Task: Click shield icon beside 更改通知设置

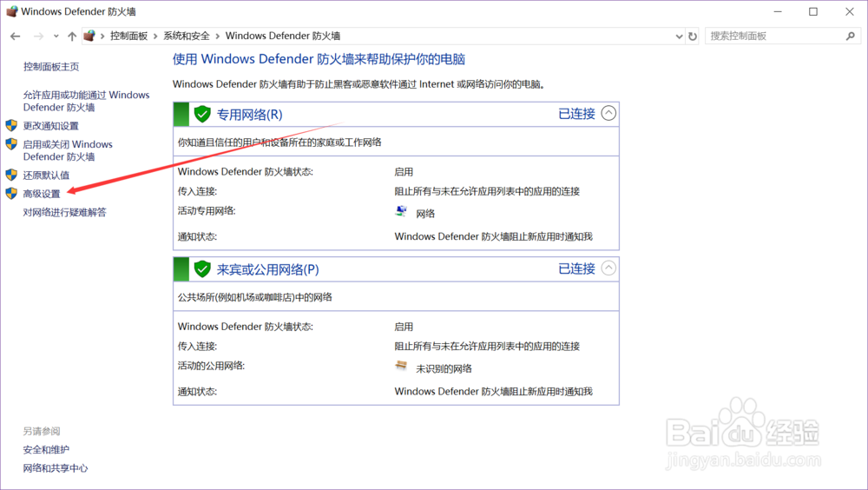Action: click(11, 125)
